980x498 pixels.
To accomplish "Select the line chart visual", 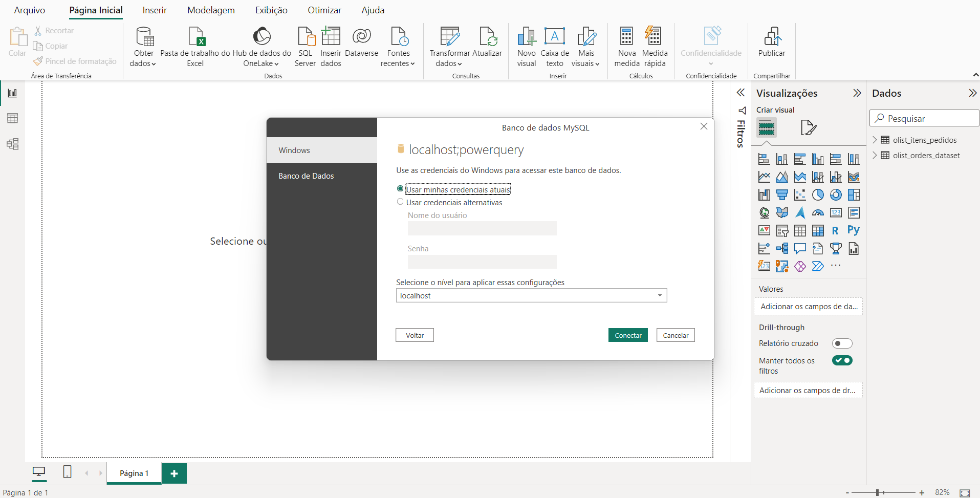I will point(764,177).
